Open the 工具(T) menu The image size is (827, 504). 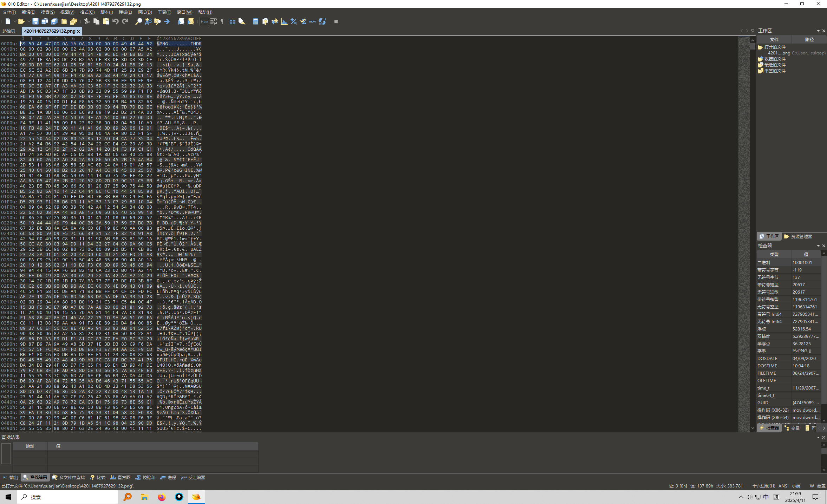164,12
